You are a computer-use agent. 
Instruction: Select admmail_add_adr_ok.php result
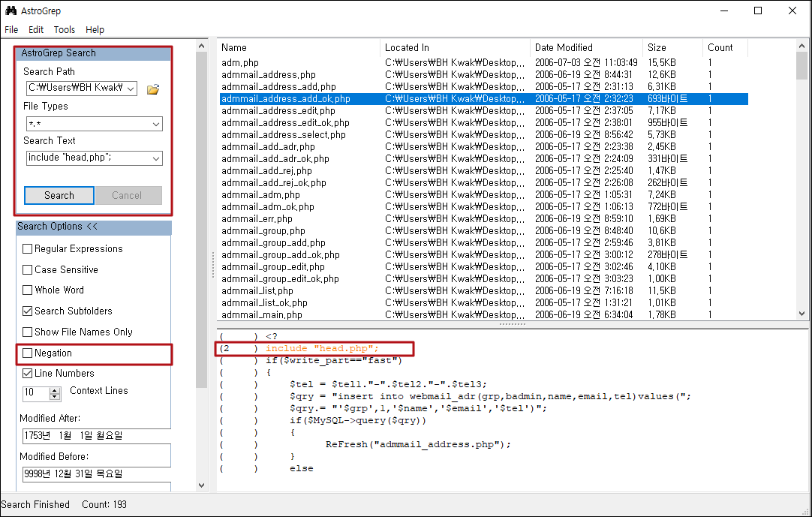(484, 158)
